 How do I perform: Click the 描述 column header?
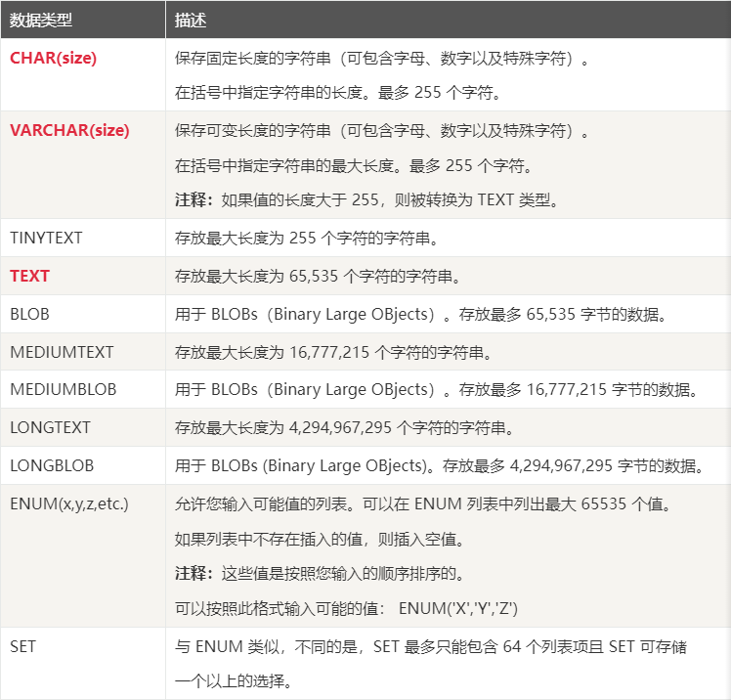[191, 20]
